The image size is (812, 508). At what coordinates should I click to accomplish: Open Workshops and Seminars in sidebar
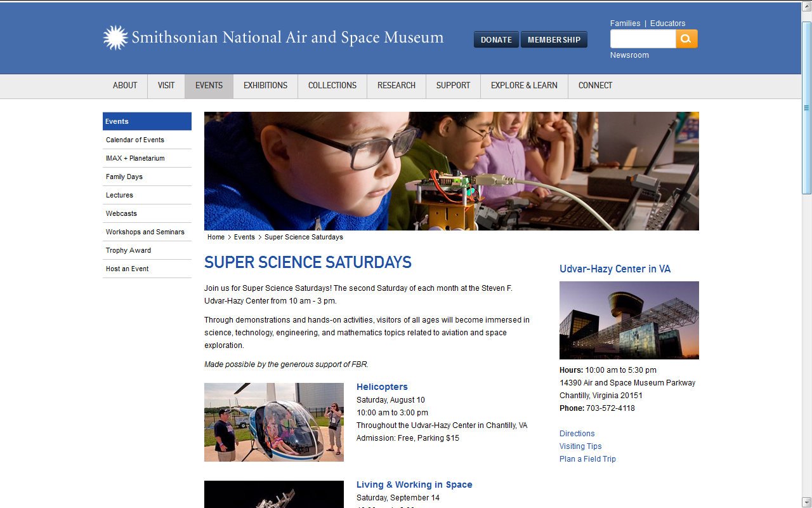[147, 232]
